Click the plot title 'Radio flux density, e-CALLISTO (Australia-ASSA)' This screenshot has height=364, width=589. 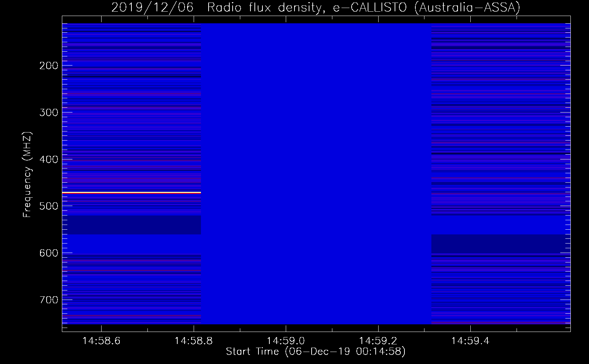point(364,7)
